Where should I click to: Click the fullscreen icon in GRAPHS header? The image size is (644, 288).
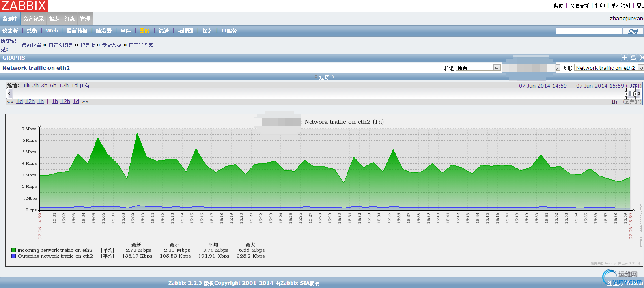click(x=641, y=58)
